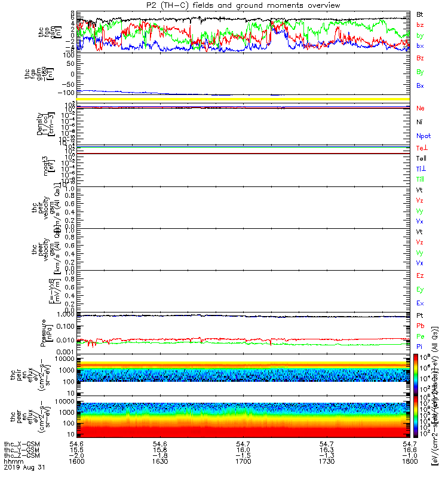
Task: Select the blue 'Ex' electric field label
Action: click(420, 304)
